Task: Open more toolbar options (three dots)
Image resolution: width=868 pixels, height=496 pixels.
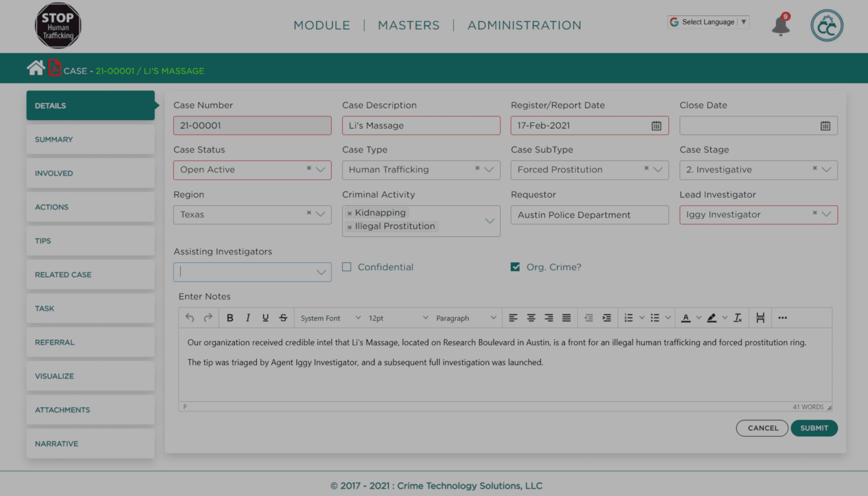Action: tap(782, 318)
